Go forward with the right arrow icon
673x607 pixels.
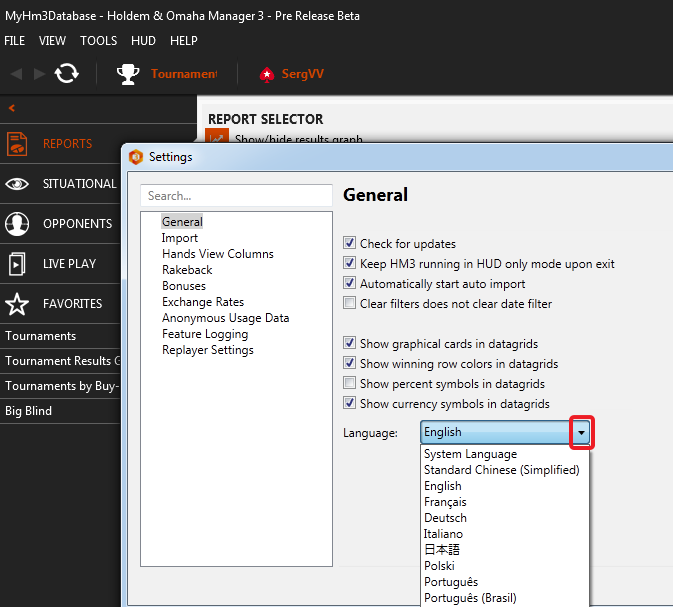coord(39,74)
